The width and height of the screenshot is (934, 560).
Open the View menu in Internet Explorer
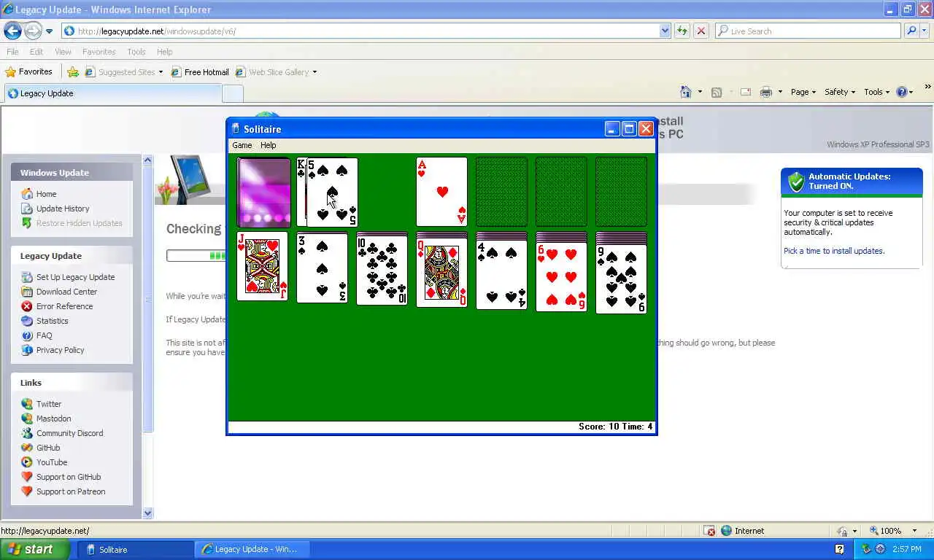pyautogui.click(x=63, y=52)
